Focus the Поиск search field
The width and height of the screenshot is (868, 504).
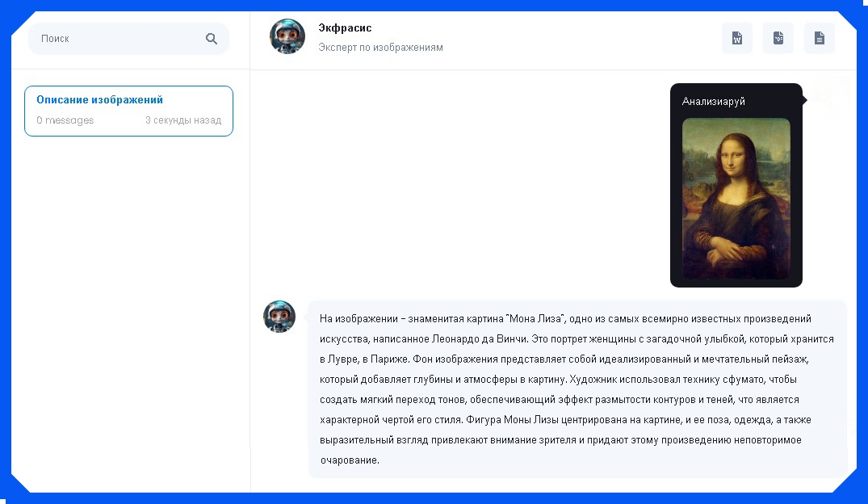(128, 39)
